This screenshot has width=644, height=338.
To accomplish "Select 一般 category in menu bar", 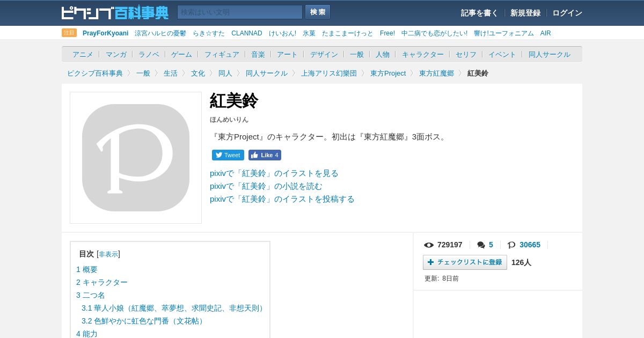I will click(x=357, y=54).
